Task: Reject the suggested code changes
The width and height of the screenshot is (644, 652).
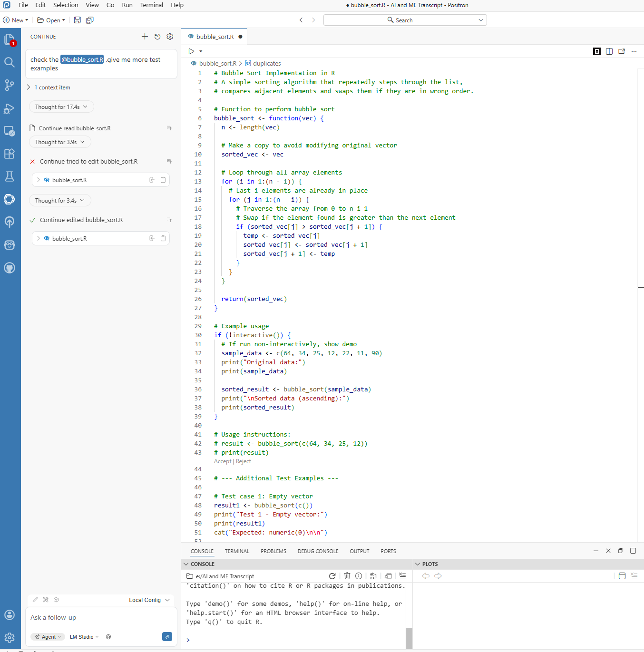Action: pyautogui.click(x=244, y=461)
